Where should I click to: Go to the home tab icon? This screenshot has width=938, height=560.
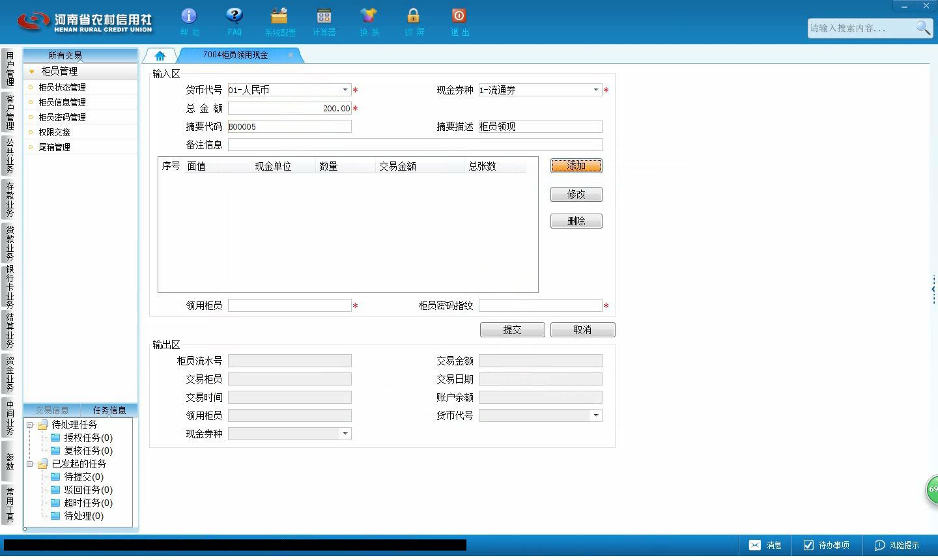[160, 55]
